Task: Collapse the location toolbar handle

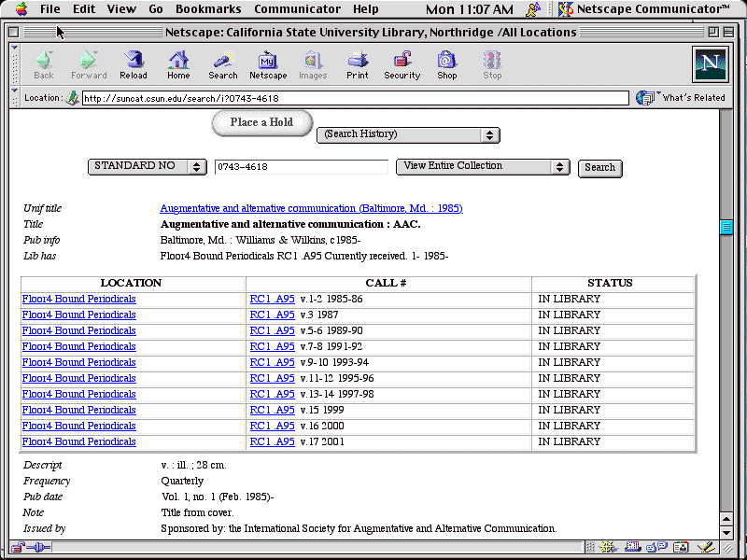Action: 14,97
